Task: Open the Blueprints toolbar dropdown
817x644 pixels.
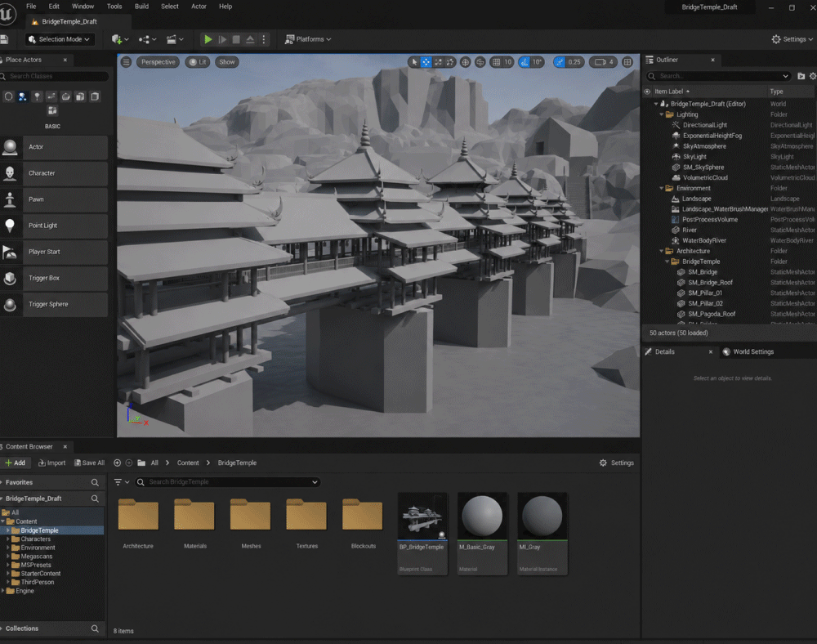Action: 147,39
